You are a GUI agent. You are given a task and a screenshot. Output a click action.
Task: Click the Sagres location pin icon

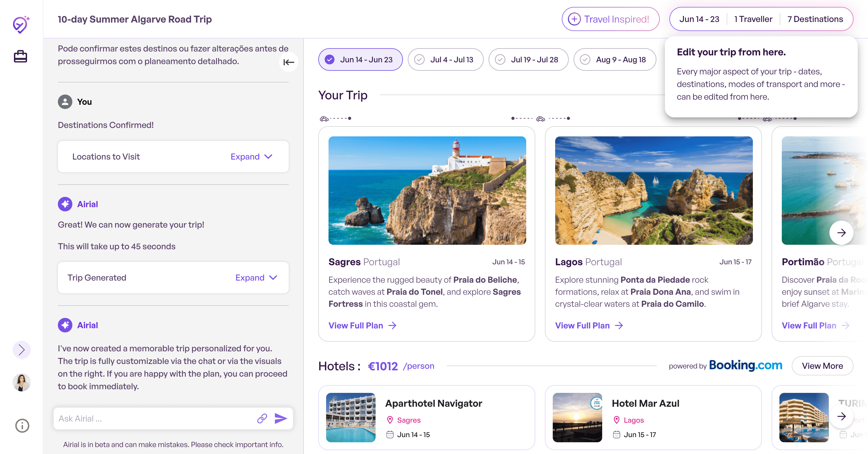390,420
